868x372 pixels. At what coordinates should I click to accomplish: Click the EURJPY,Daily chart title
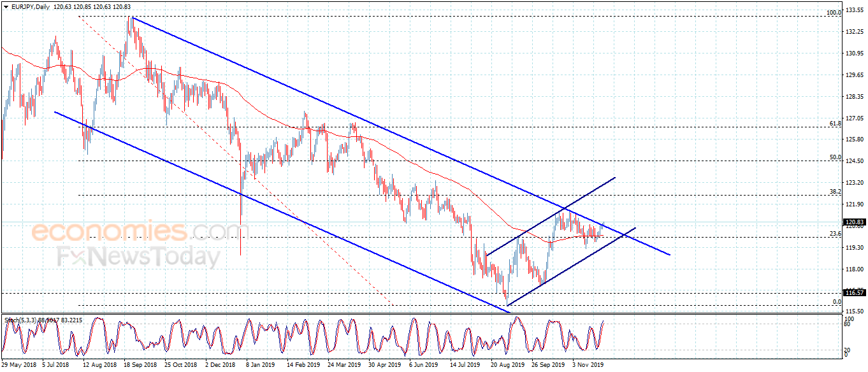coord(29,7)
